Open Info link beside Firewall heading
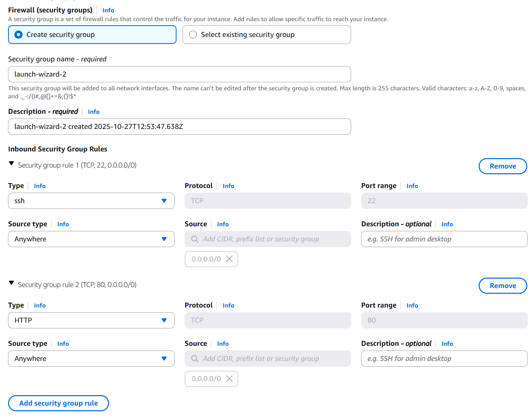Screen dimensions: 531x420 [108, 10]
